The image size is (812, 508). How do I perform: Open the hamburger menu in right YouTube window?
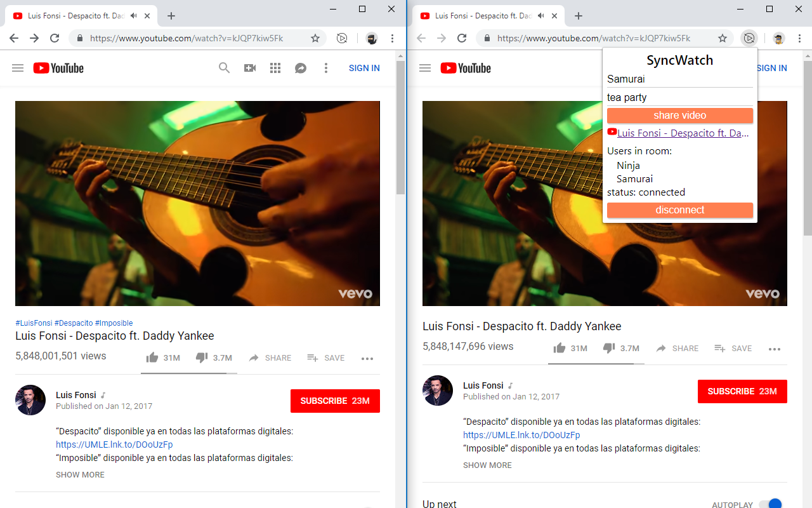(x=425, y=68)
